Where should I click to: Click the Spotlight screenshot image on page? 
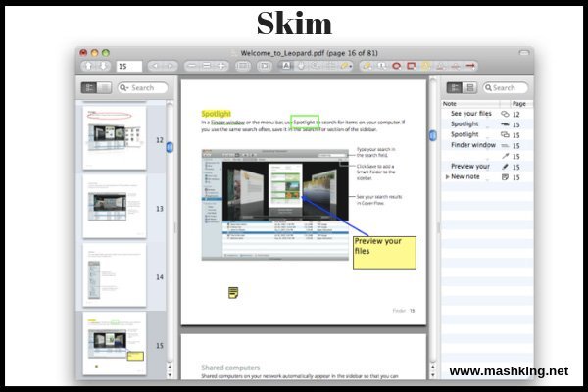[x=274, y=205]
